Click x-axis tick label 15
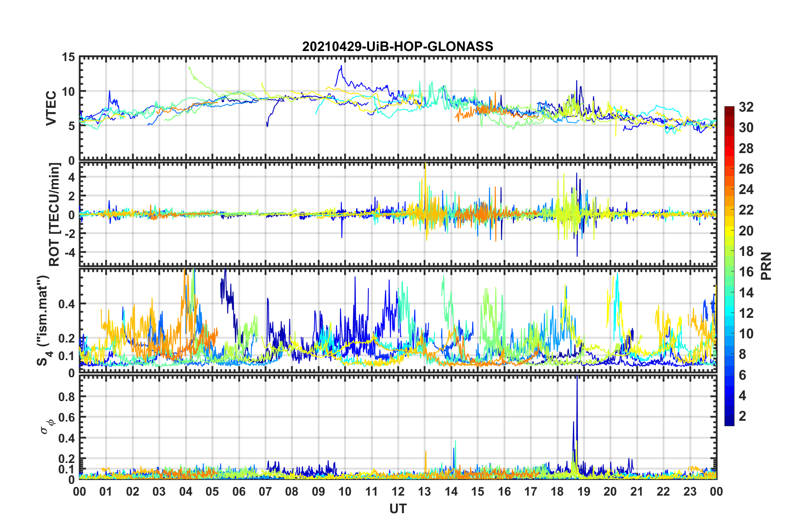The width and height of the screenshot is (796, 532). [x=478, y=491]
